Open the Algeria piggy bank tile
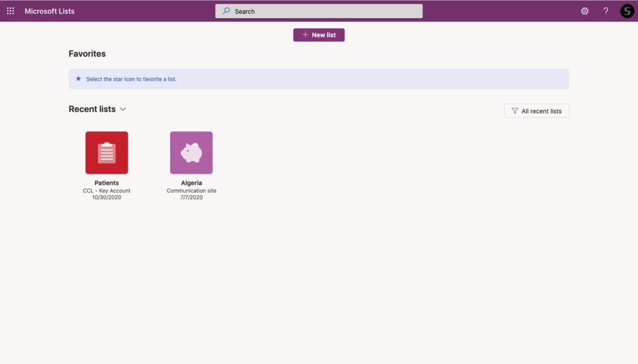The image size is (638, 364). pyautogui.click(x=191, y=152)
